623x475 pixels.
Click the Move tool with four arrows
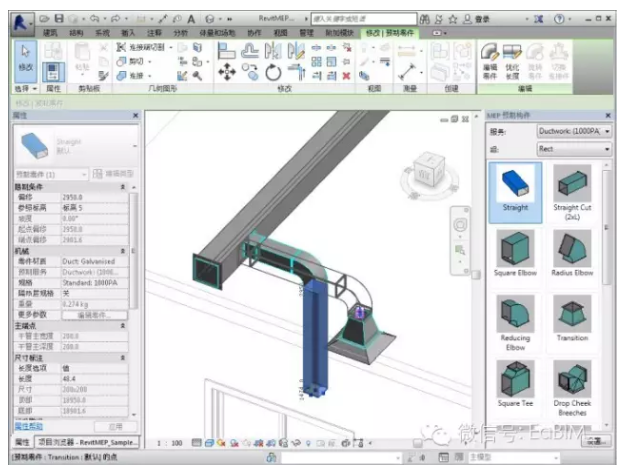click(x=227, y=73)
